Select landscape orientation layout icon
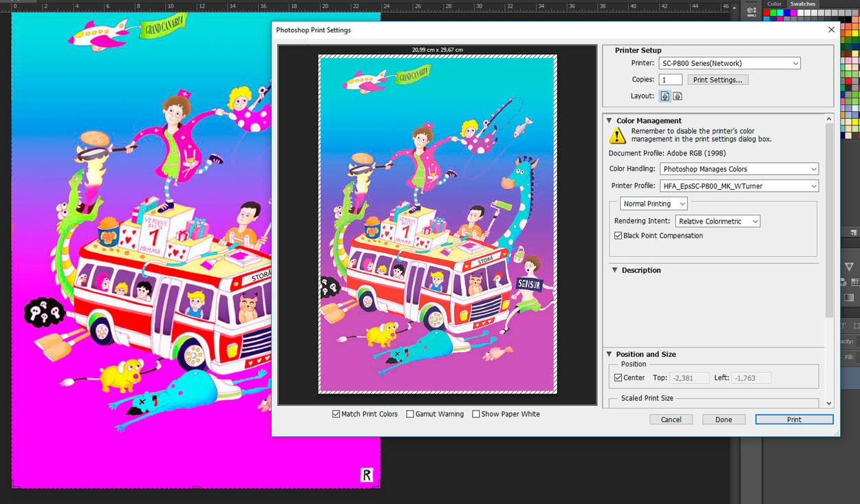This screenshot has width=860, height=504. (677, 96)
